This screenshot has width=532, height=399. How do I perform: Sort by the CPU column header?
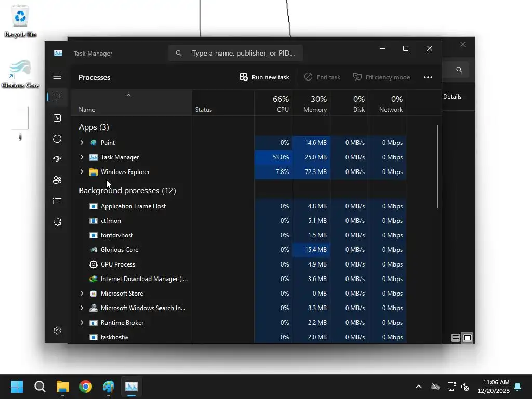(273, 104)
